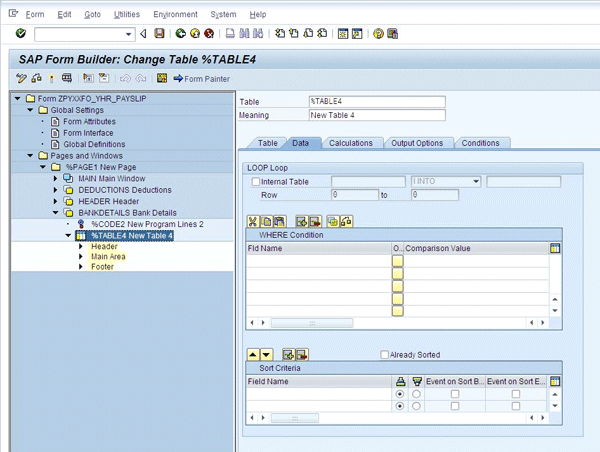Image resolution: width=600 pixels, height=452 pixels.
Task: Check the Already Sorted checkbox
Action: tap(384, 355)
